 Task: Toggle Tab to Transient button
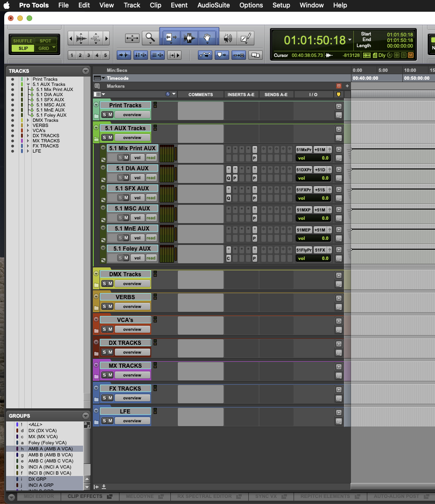[124, 55]
